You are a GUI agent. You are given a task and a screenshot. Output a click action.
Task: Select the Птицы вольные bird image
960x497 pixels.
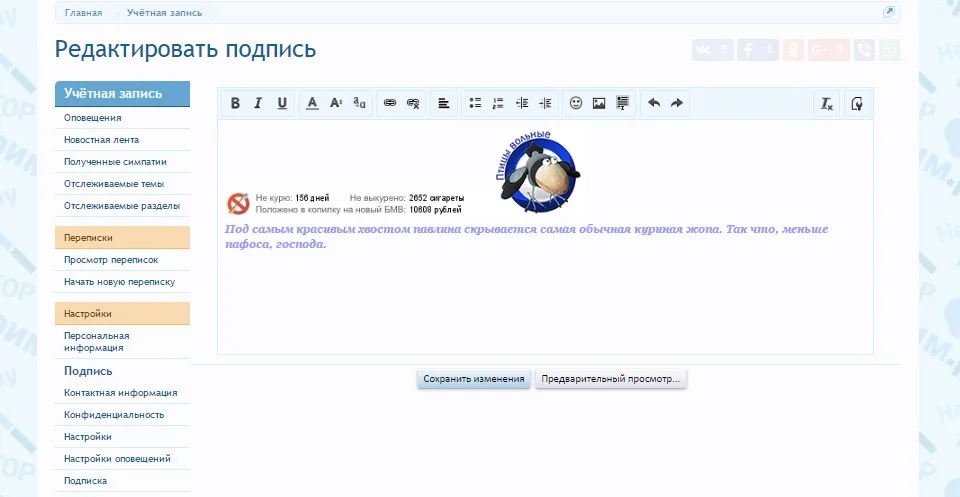pyautogui.click(x=537, y=171)
